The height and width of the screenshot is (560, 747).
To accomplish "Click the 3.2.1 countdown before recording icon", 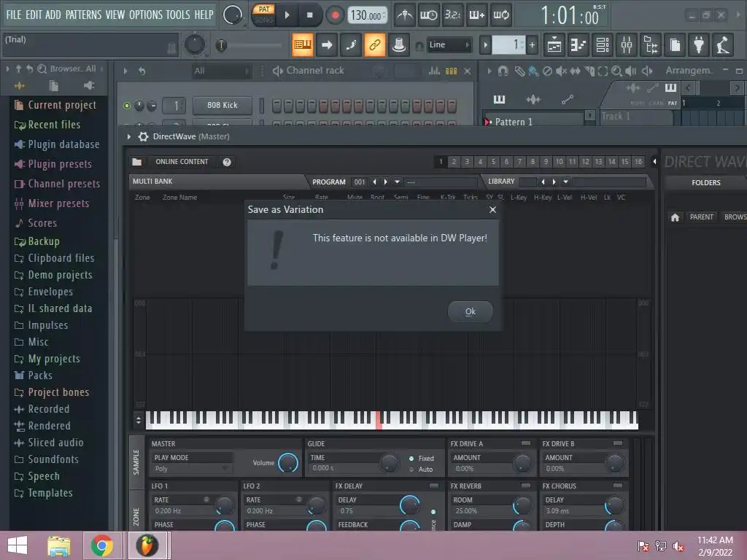I will 452,15.
